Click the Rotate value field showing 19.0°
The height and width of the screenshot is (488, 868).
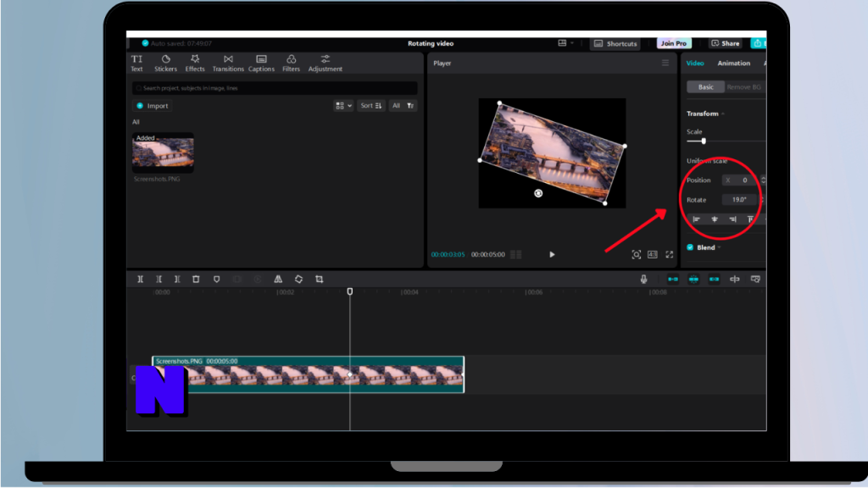tap(739, 200)
